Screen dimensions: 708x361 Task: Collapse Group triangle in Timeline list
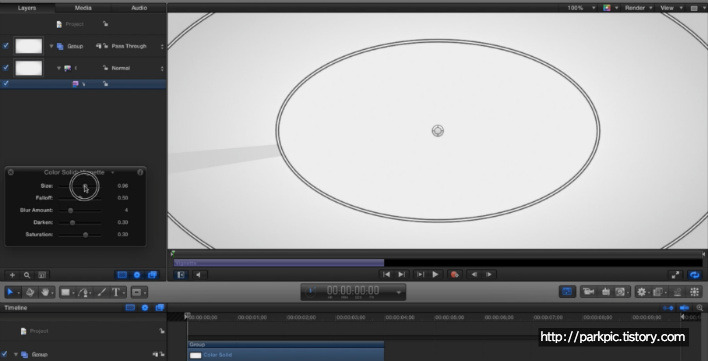15,355
